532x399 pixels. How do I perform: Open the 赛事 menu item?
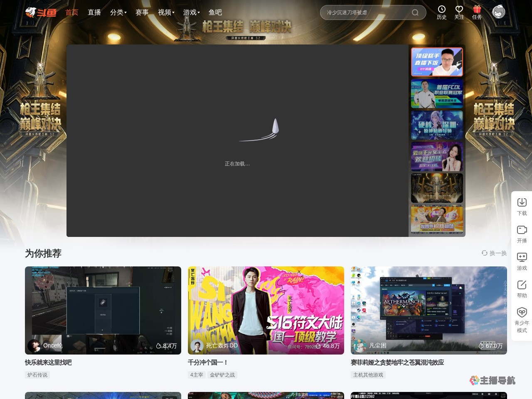coord(142,12)
